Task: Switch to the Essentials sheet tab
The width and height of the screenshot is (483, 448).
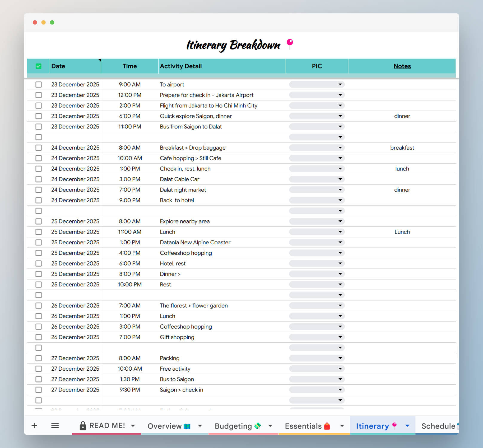Action: pos(314,426)
